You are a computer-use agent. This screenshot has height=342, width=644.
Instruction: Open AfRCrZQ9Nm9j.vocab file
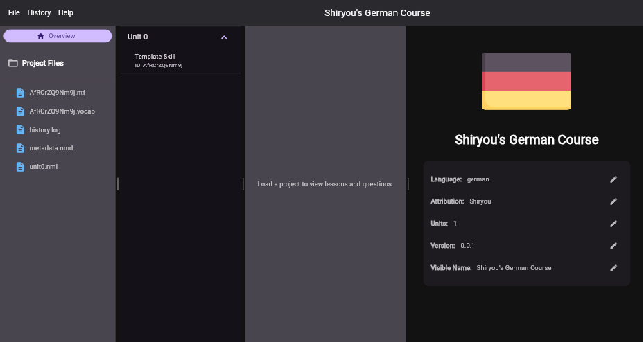[62, 111]
